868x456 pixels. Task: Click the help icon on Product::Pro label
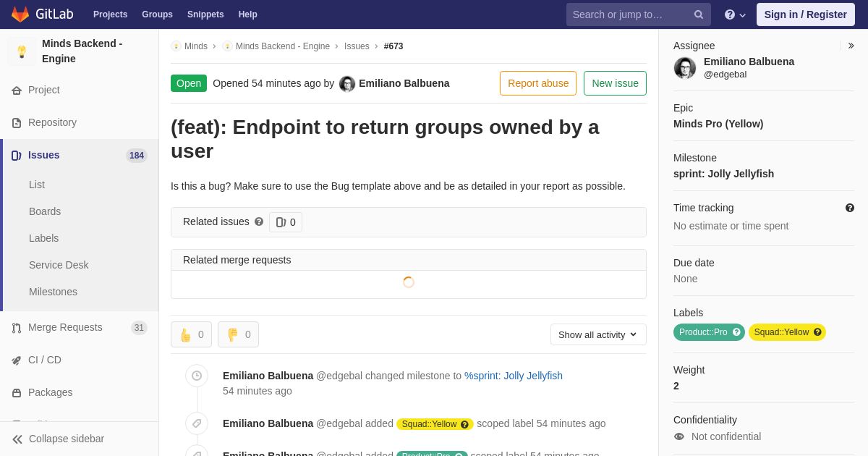coord(736,332)
